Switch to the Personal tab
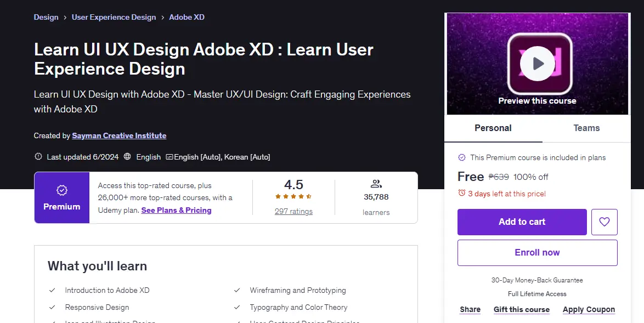 pos(493,128)
